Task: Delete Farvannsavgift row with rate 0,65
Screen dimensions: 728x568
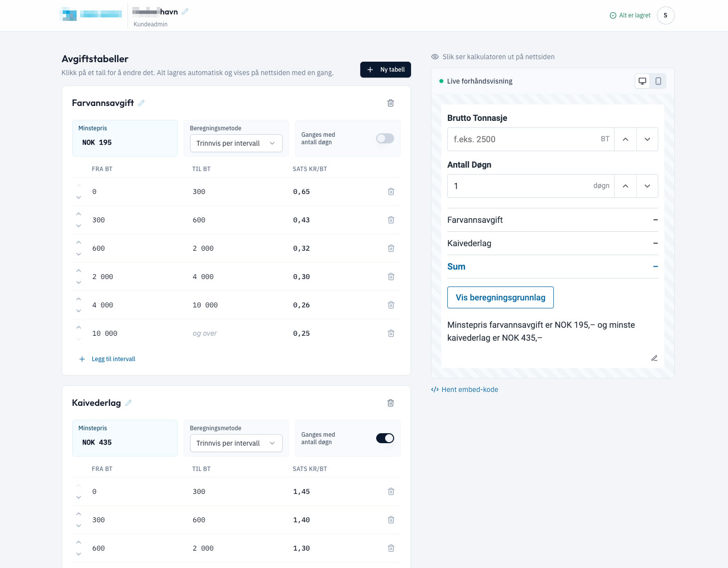Action: tap(391, 191)
